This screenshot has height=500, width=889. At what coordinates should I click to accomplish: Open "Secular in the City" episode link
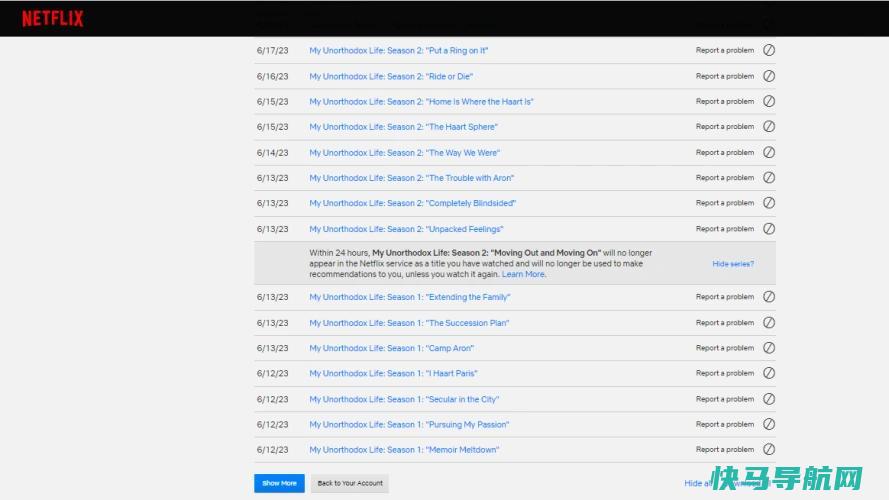point(404,399)
